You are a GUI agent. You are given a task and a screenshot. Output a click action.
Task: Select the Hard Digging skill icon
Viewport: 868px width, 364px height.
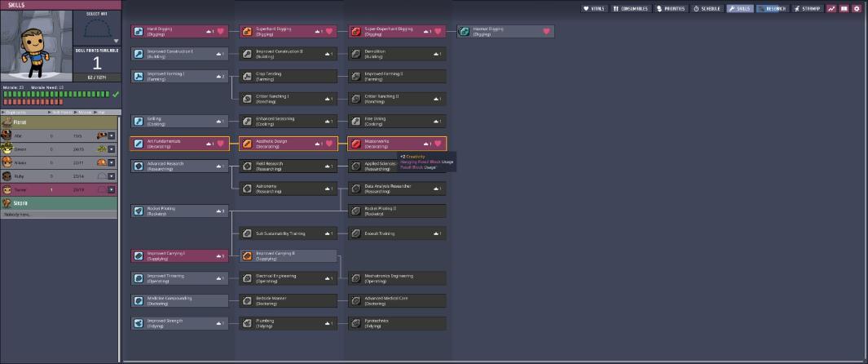pos(139,32)
